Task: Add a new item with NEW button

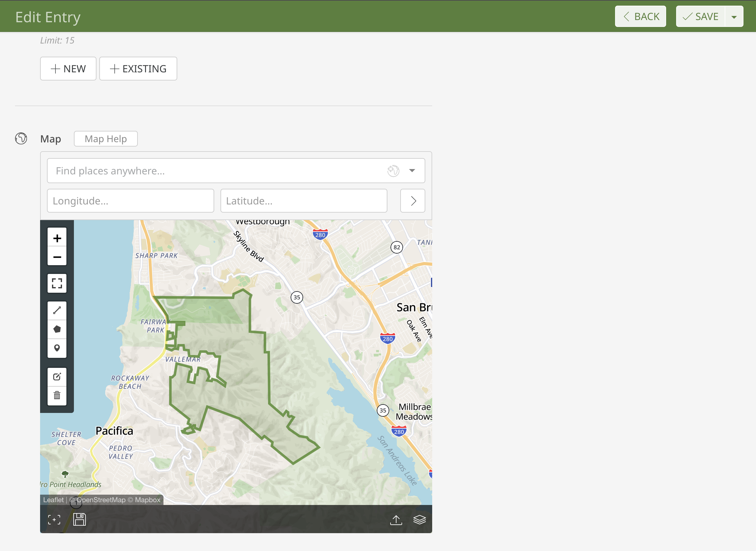Action: (x=68, y=69)
